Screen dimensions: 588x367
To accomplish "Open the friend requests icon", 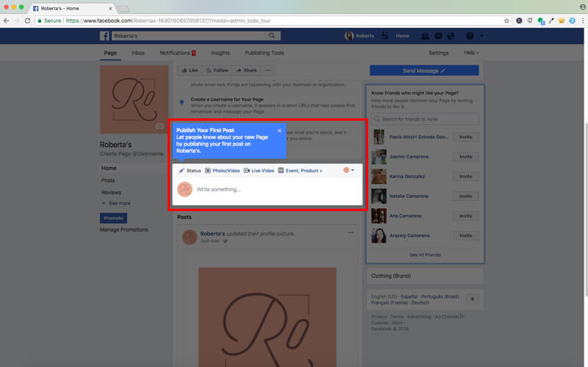I will click(425, 36).
